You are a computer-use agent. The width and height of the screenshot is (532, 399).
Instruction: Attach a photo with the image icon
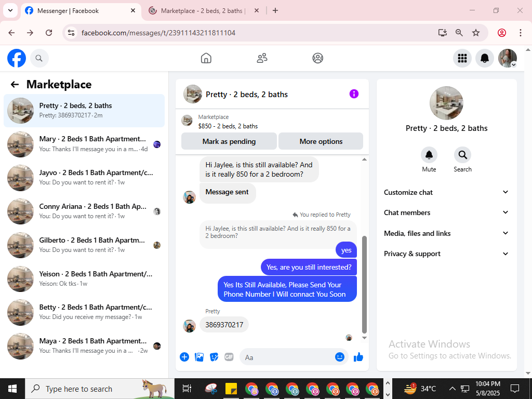click(x=199, y=357)
